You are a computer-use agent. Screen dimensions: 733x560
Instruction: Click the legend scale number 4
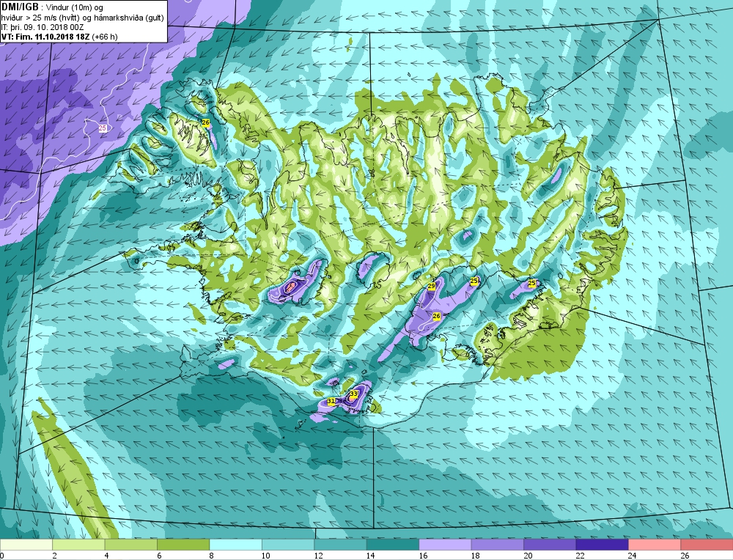(x=107, y=556)
